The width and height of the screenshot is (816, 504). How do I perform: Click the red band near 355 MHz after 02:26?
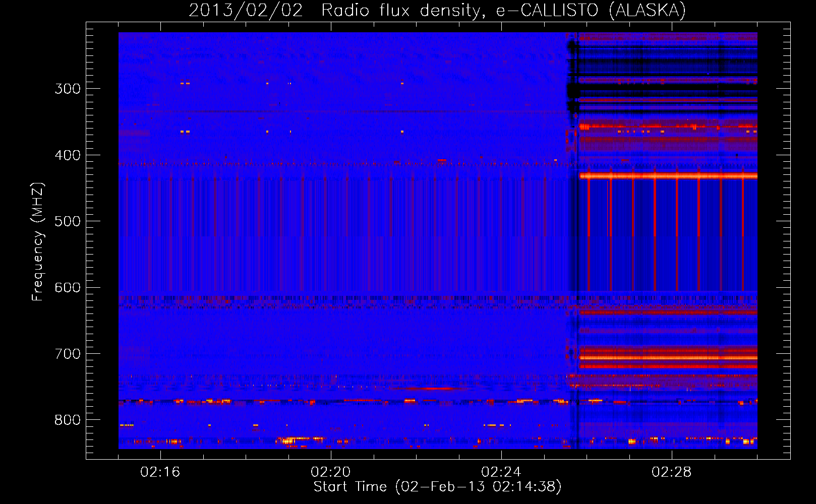point(668,127)
